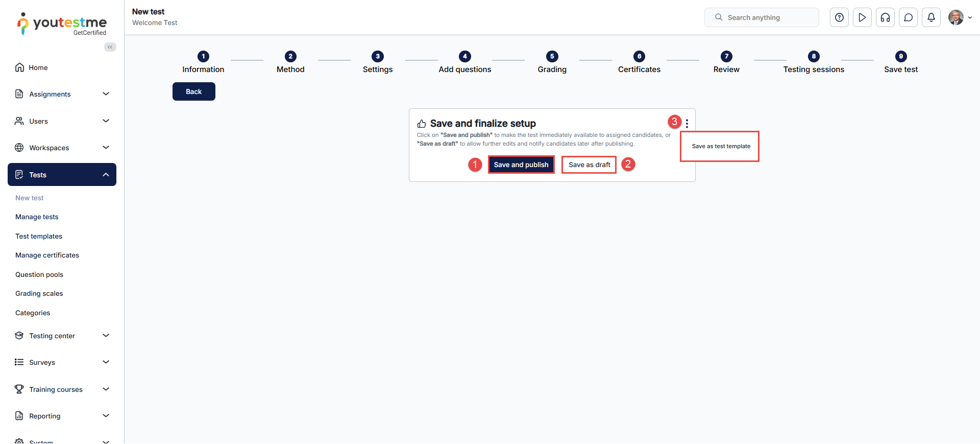Expand the Workspaces menu chevron
Screen dimensions: 980x444
coord(106,148)
